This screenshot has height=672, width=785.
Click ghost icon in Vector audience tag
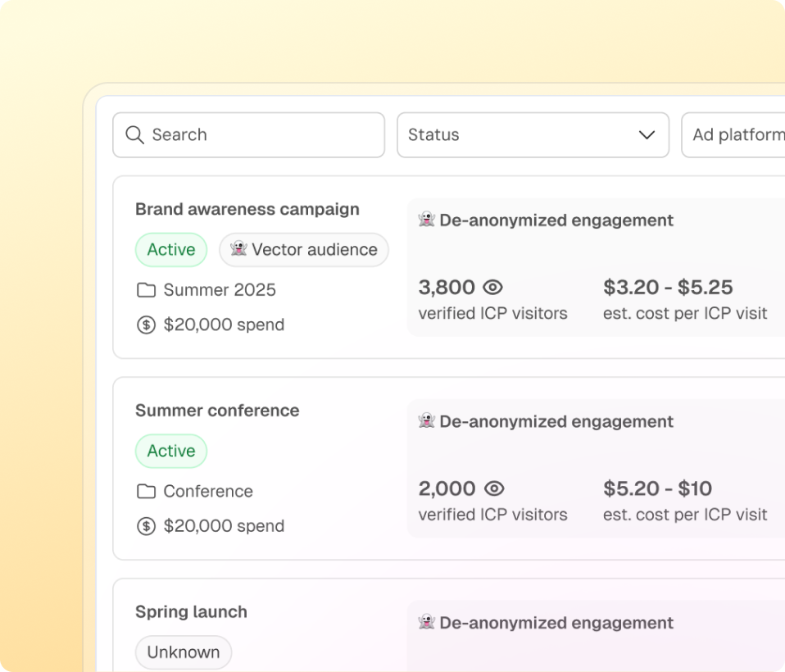238,248
